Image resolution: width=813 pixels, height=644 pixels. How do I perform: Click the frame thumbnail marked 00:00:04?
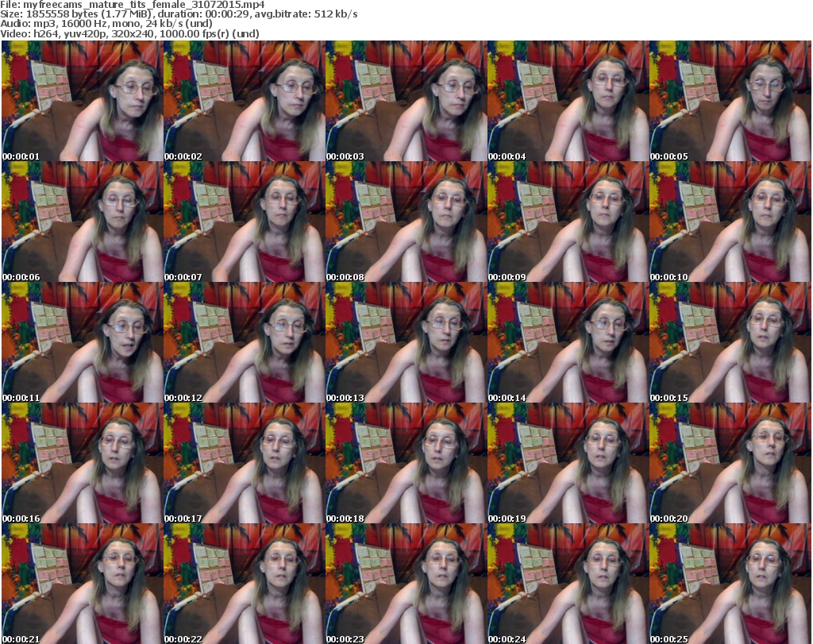coord(568,101)
